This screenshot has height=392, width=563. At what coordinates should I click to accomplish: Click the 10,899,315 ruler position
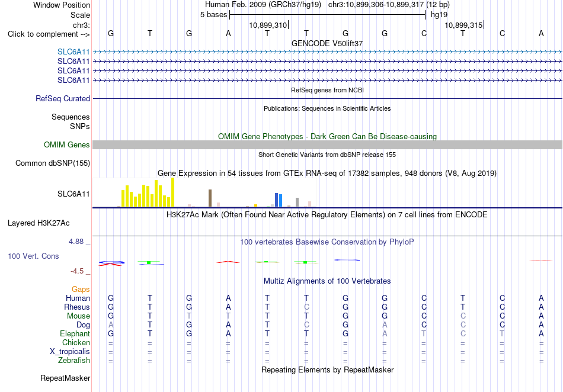pyautogui.click(x=463, y=25)
